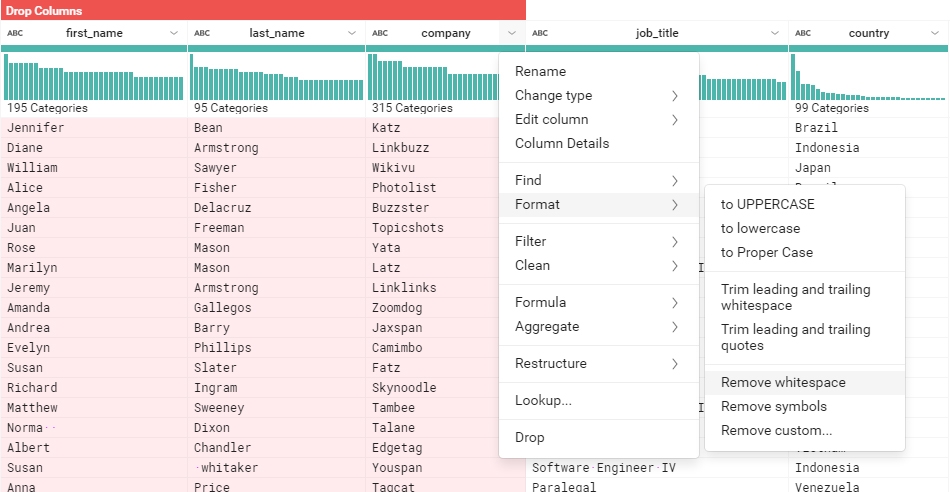Open the job_title column dropdown arrow
Image resolution: width=950 pixels, height=492 pixels.
775,33
